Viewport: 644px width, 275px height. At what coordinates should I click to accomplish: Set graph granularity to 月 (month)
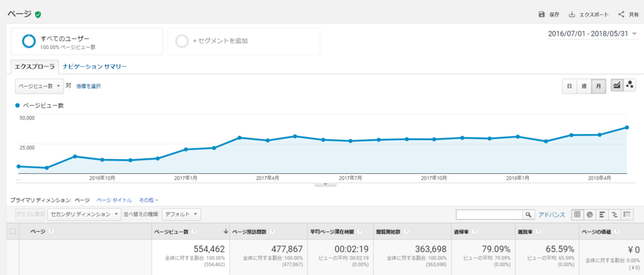[599, 87]
